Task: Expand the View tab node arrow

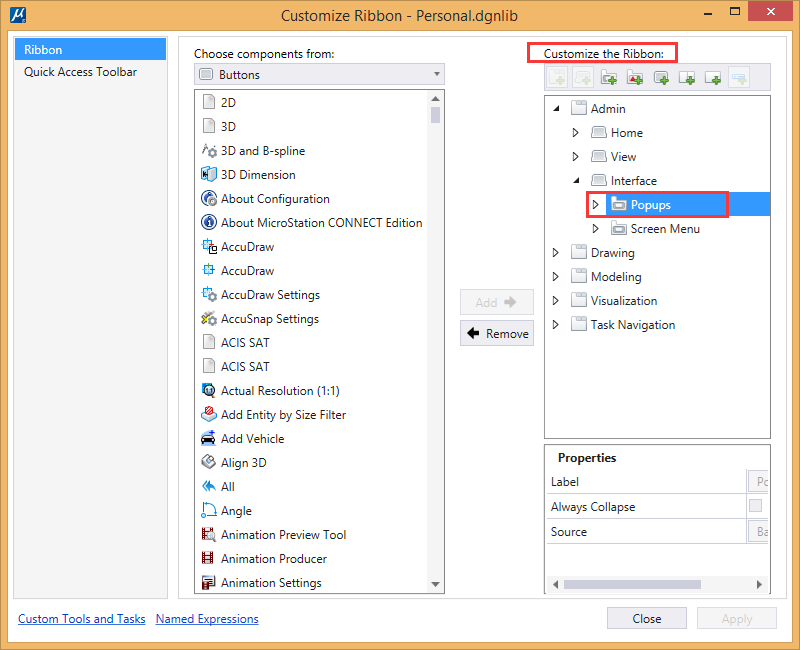Action: (576, 157)
